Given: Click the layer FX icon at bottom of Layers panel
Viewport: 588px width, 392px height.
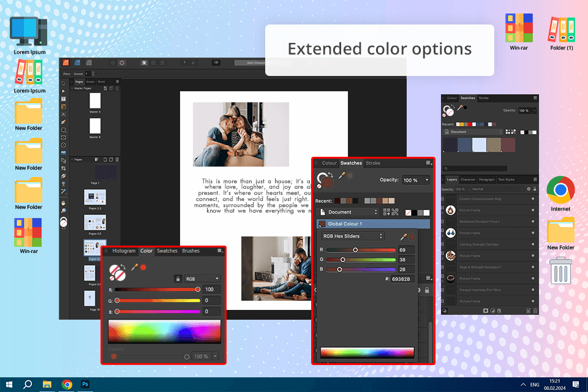Looking at the screenshot, I should pyautogui.click(x=499, y=311).
